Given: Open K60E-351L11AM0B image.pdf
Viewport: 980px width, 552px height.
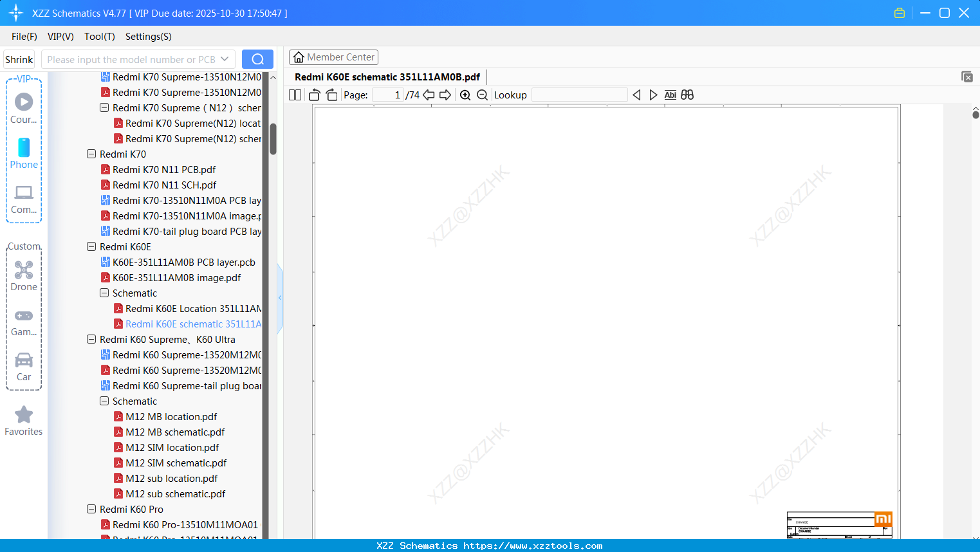Looking at the screenshot, I should [177, 278].
